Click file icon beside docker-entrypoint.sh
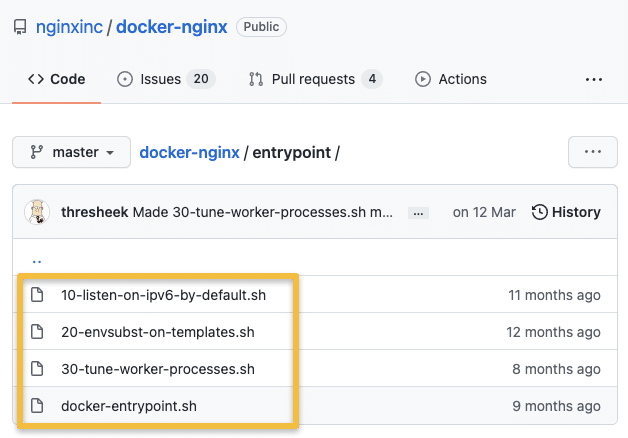Image resolution: width=628 pixels, height=438 pixels. point(37,406)
